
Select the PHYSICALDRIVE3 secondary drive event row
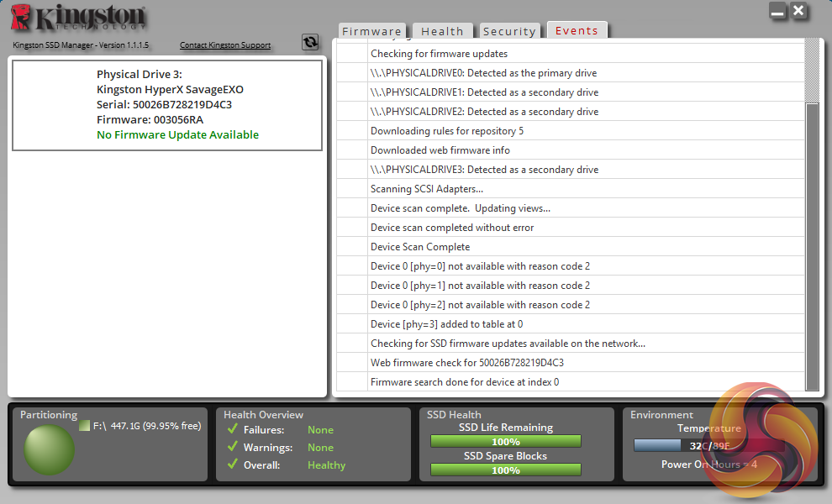coord(571,169)
